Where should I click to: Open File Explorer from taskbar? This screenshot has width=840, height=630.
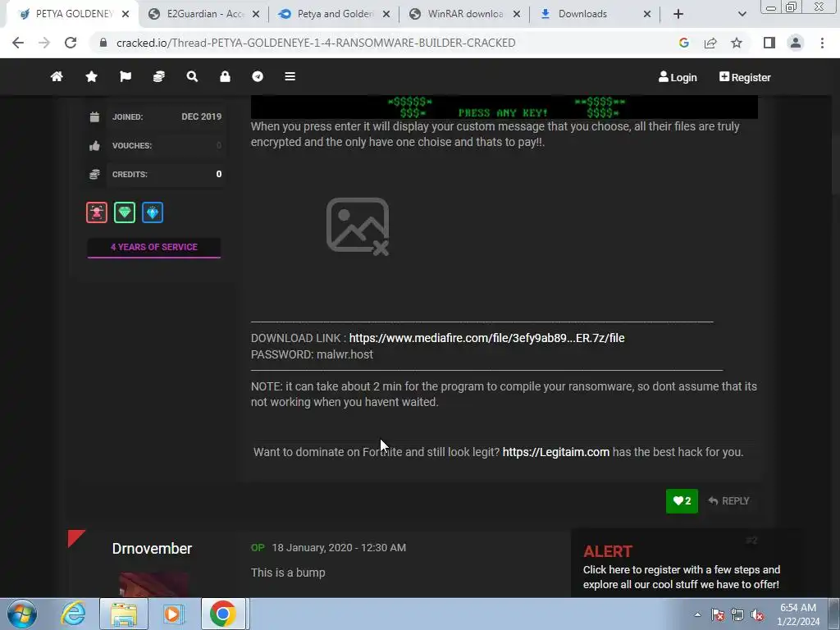point(124,614)
